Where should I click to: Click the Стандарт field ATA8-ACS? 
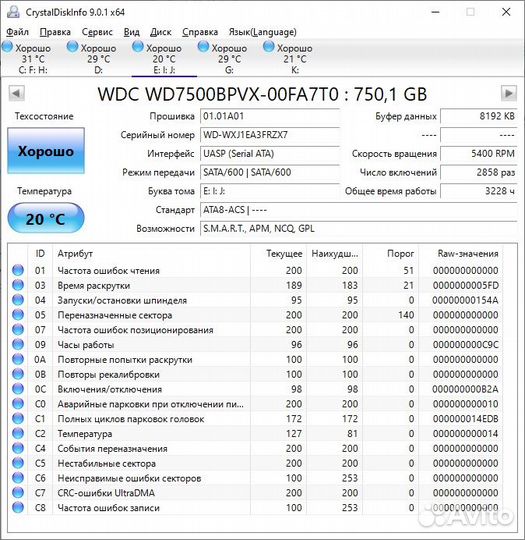pyautogui.click(x=358, y=209)
